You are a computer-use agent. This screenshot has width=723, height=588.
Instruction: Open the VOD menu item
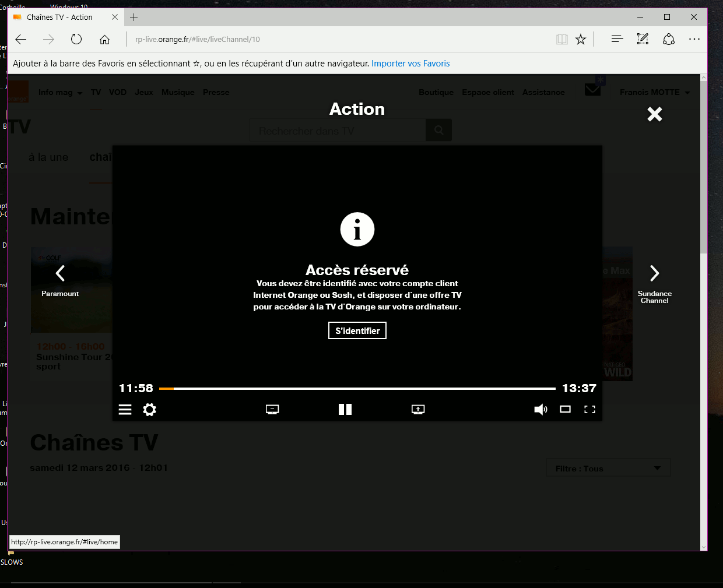(118, 92)
